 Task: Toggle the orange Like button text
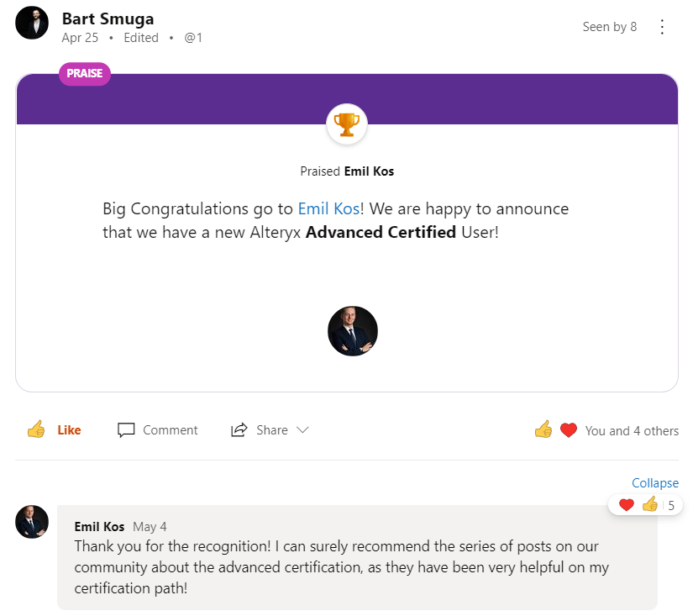coord(69,430)
